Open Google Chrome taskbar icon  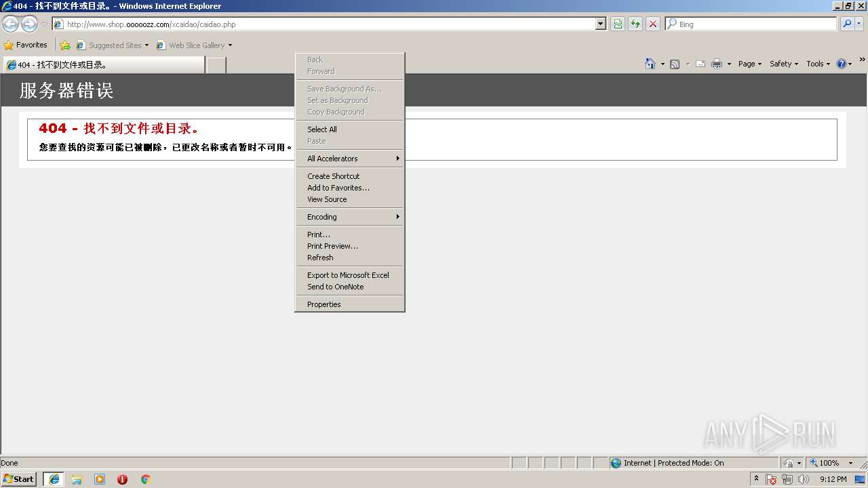145,479
